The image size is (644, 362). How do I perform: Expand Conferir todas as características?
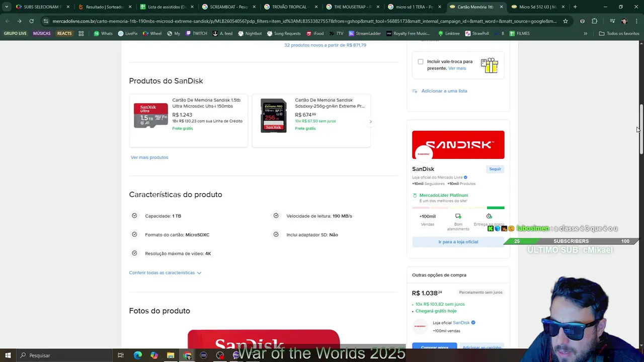165,273
